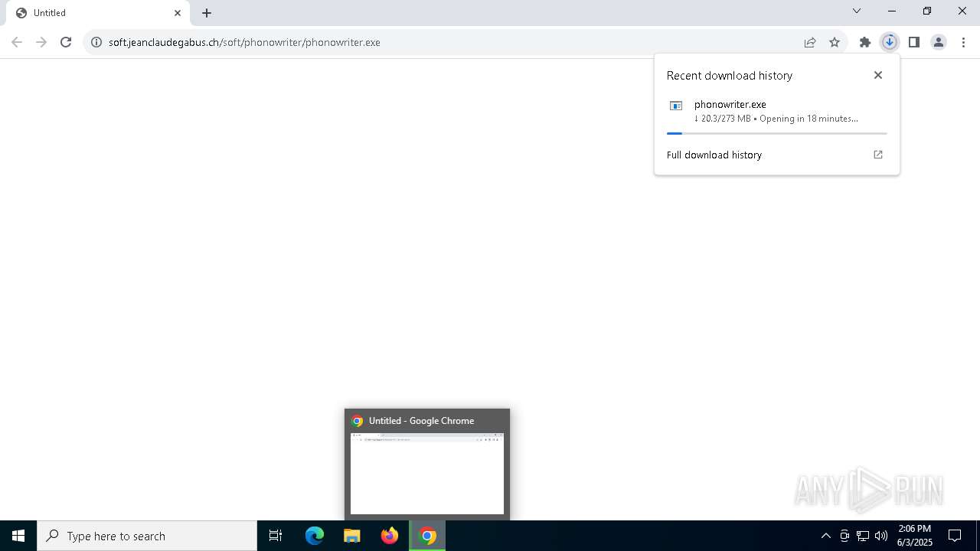The height and width of the screenshot is (551, 980).
Task: Close the Recent download history popup
Action: (878, 75)
